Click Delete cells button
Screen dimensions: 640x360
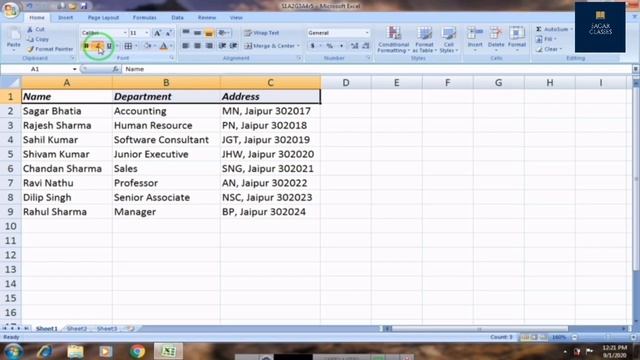point(496,38)
